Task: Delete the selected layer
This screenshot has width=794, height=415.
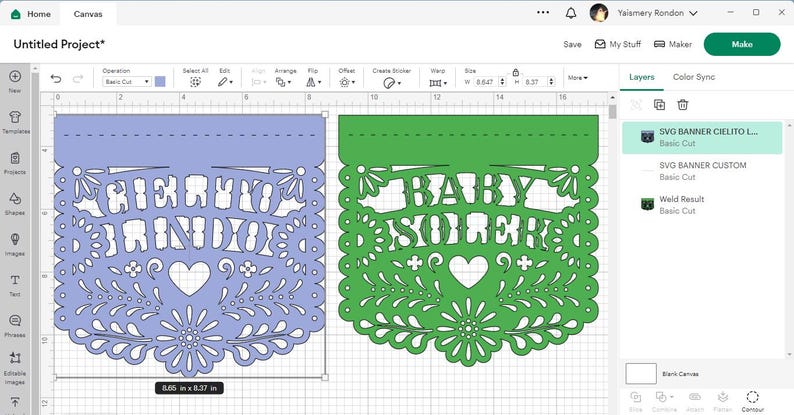Action: (x=683, y=105)
